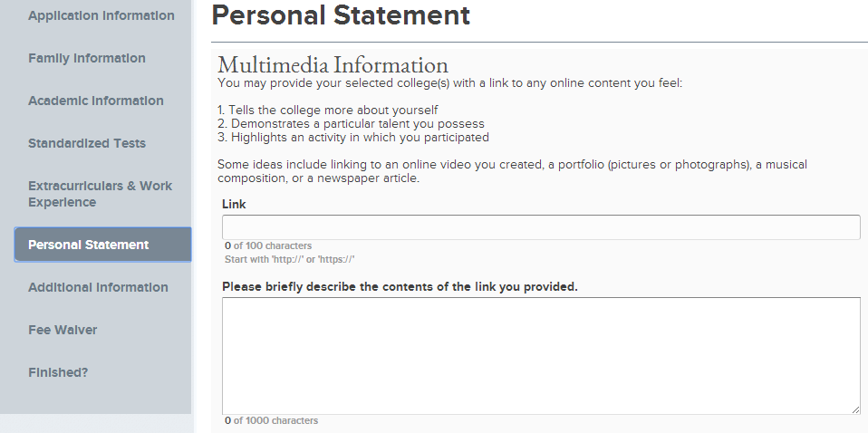Navigate to Standardized Tests section

click(87, 143)
